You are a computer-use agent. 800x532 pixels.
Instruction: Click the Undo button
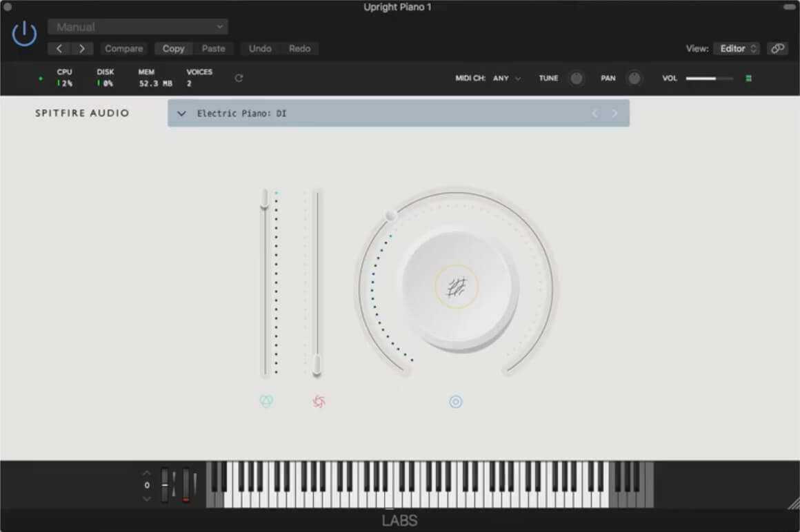click(x=260, y=48)
